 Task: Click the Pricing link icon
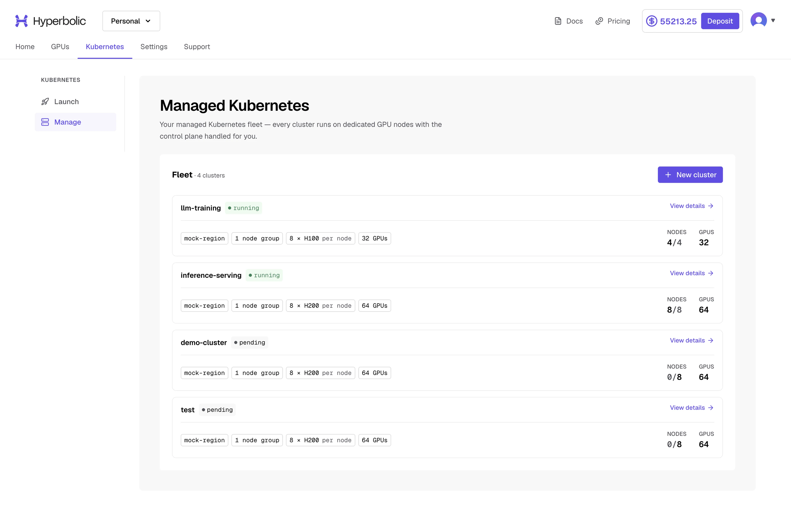click(599, 21)
